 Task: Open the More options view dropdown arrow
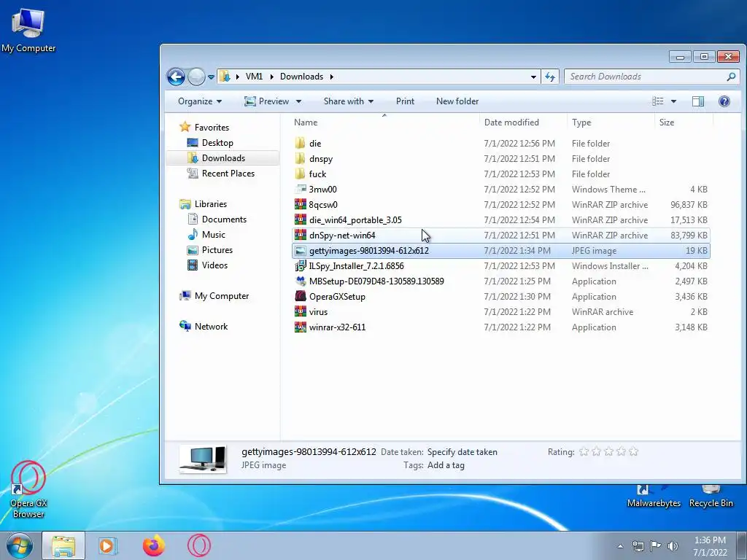(673, 101)
